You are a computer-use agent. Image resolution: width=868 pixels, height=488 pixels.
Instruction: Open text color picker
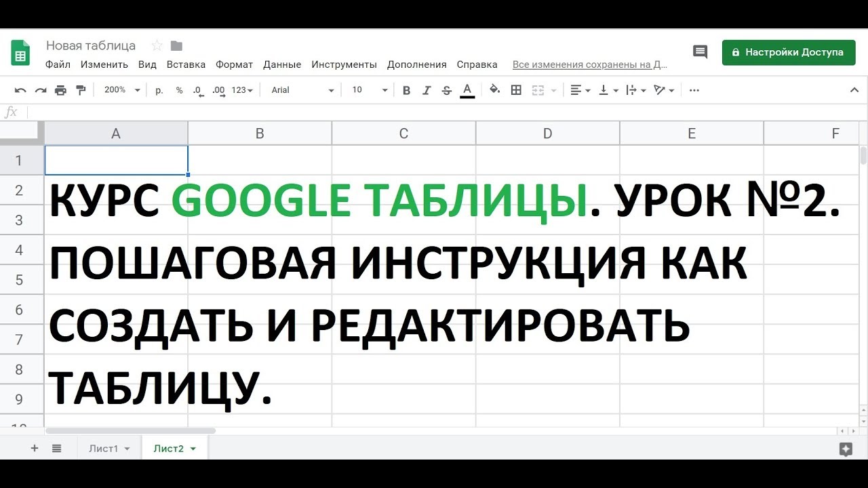467,90
